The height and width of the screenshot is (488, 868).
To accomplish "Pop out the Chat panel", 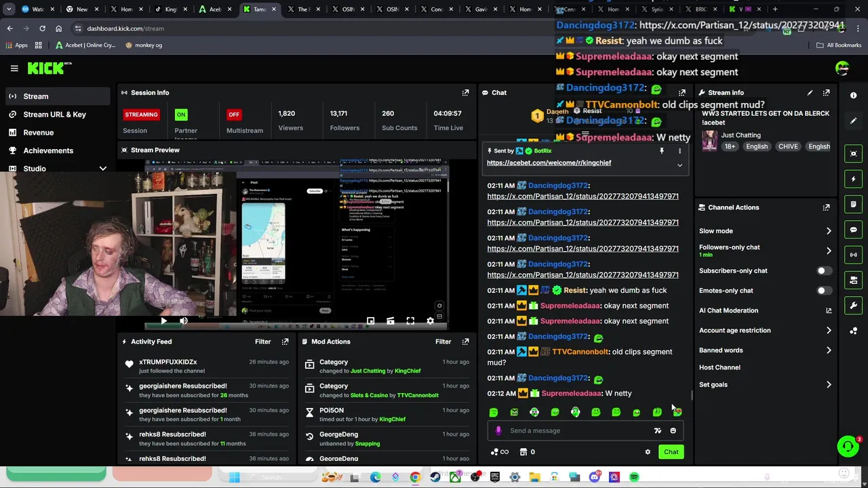I will pyautogui.click(x=682, y=93).
